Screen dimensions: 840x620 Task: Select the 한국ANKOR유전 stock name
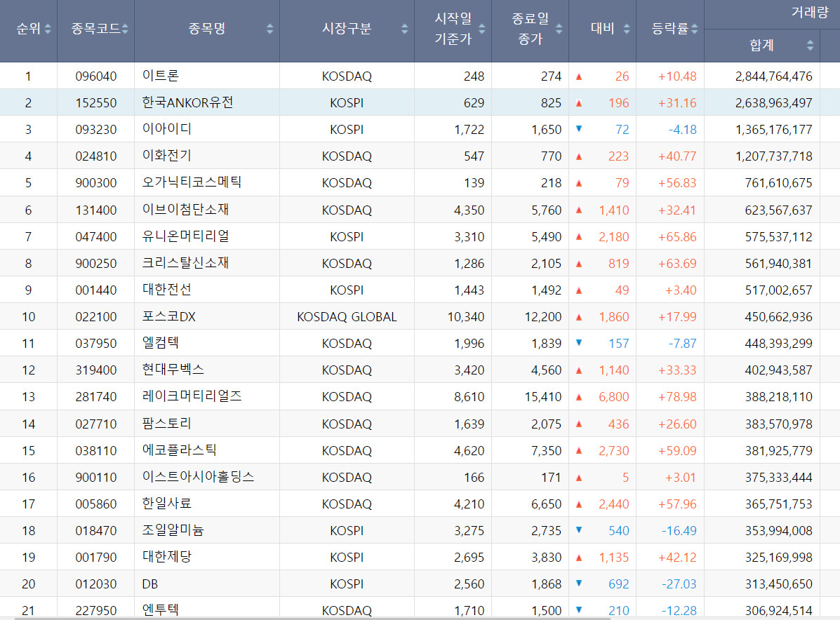[x=187, y=102]
